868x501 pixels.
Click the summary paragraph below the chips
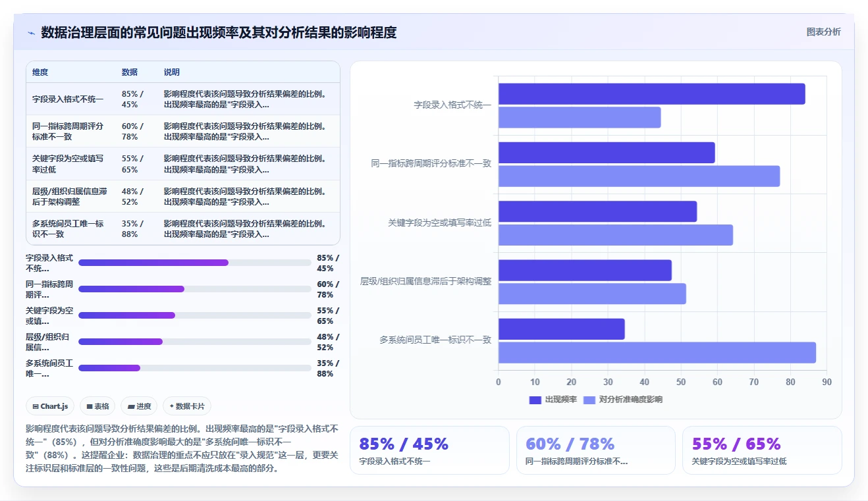[x=182, y=448]
